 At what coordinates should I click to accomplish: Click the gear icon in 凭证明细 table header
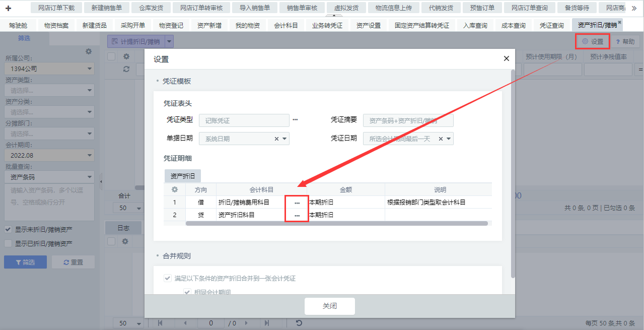175,190
